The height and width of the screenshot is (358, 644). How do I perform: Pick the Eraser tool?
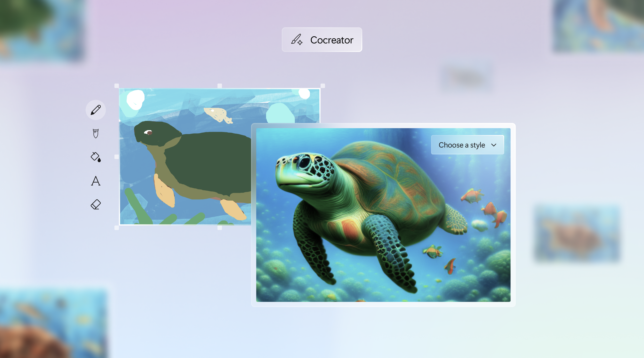pos(96,204)
